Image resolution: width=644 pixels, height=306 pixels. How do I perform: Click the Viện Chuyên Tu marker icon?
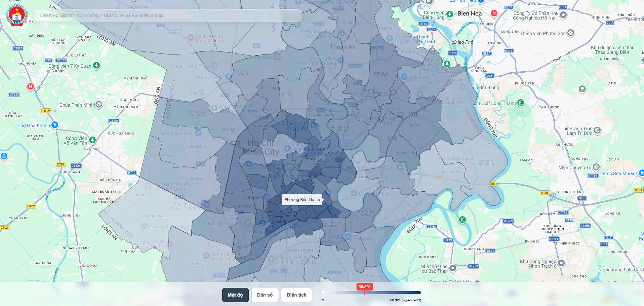[596, 167]
